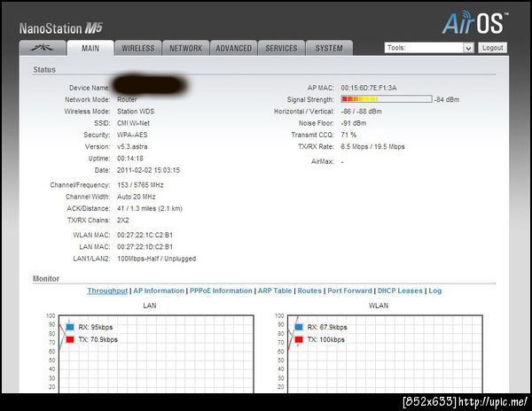Click the channel value 153 / 5765 MHz

point(140,185)
